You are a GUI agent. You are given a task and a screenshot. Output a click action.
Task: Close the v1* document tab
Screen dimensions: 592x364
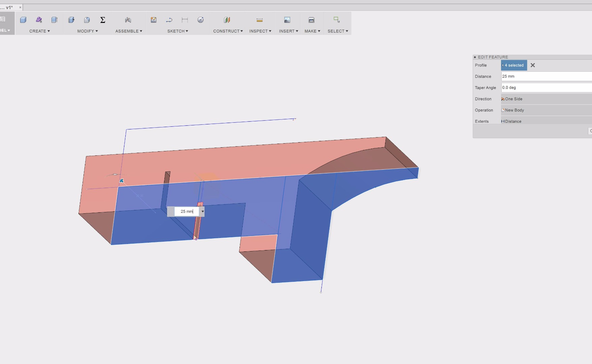click(20, 7)
